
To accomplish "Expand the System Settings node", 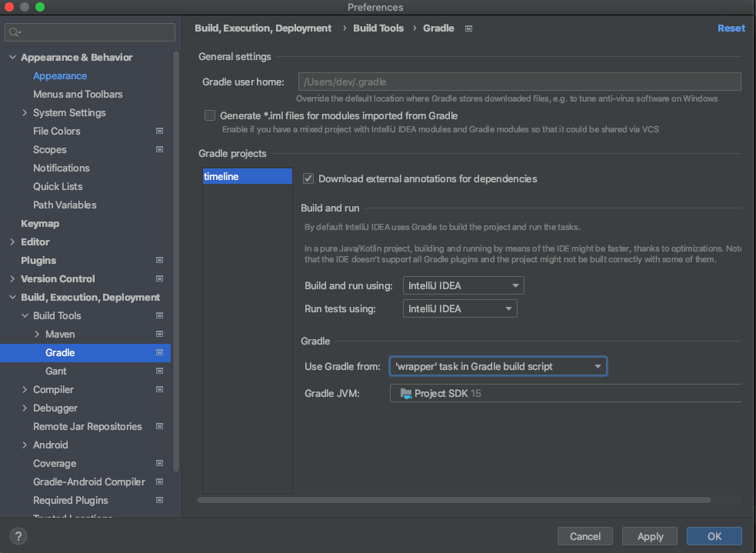I will [x=25, y=113].
